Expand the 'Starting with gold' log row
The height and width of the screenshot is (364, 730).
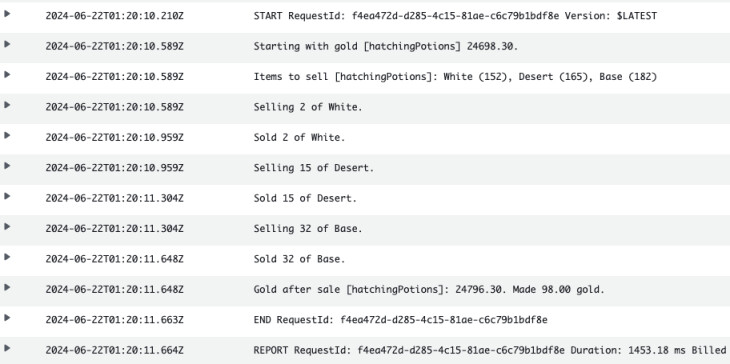[x=7, y=44]
